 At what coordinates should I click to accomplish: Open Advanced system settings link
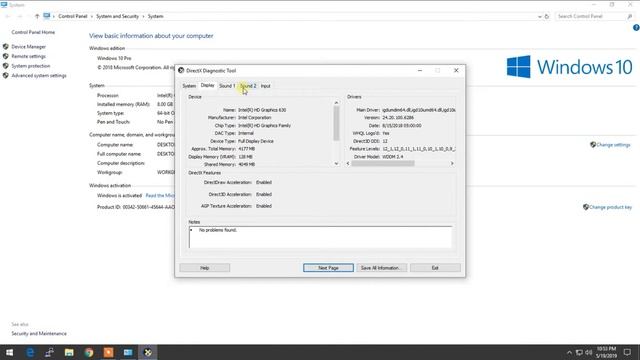pyautogui.click(x=39, y=76)
